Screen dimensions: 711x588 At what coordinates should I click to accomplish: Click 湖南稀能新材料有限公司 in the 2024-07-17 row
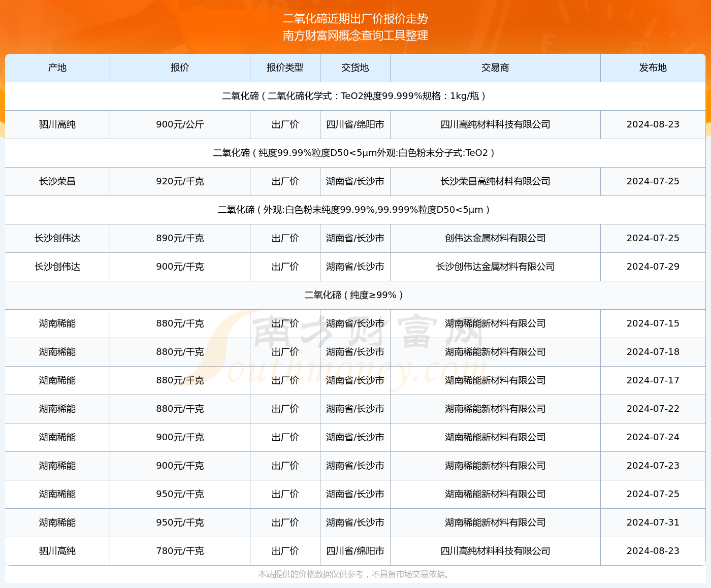coord(495,380)
